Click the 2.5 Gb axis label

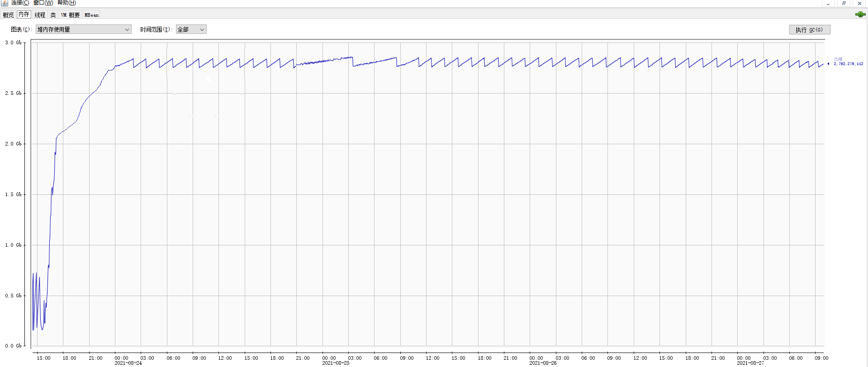point(13,93)
